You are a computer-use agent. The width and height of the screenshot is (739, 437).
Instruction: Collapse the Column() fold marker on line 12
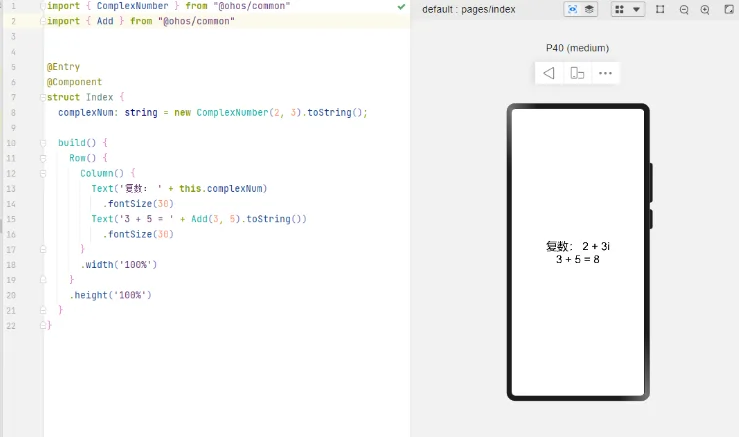[43, 173]
